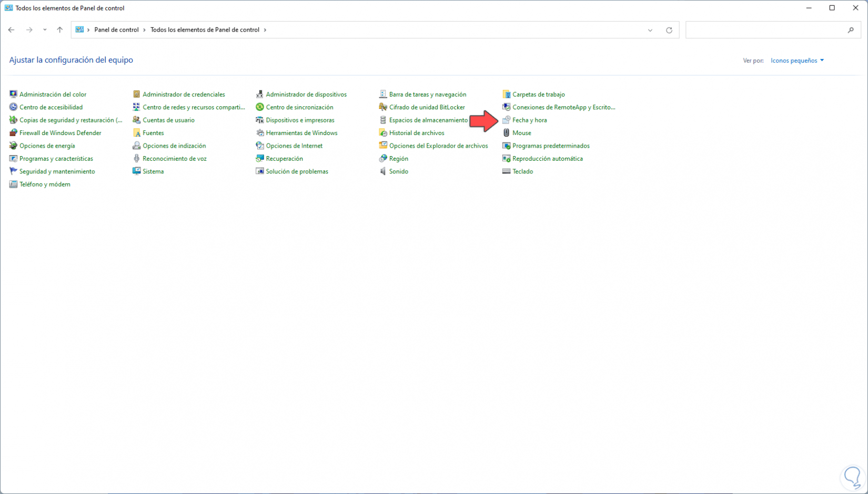
Task: Expand the address bar history dropdown
Action: pos(650,30)
